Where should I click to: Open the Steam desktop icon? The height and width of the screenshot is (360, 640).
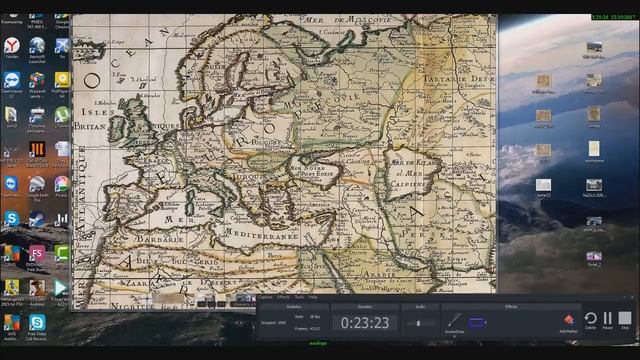pos(37,219)
